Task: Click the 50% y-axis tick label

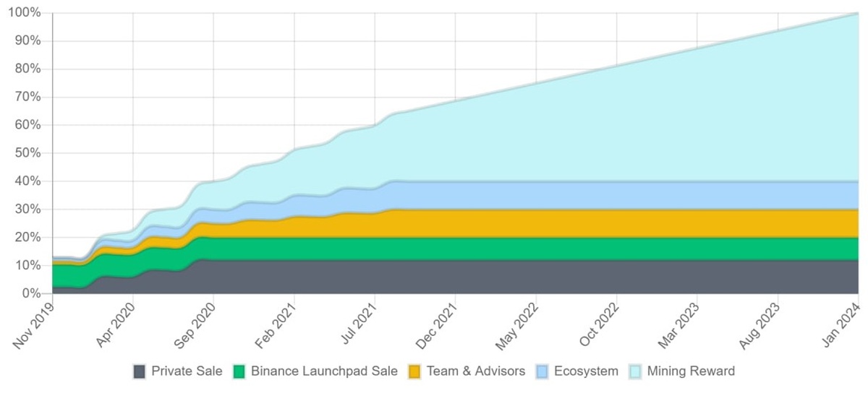Action: click(28, 153)
